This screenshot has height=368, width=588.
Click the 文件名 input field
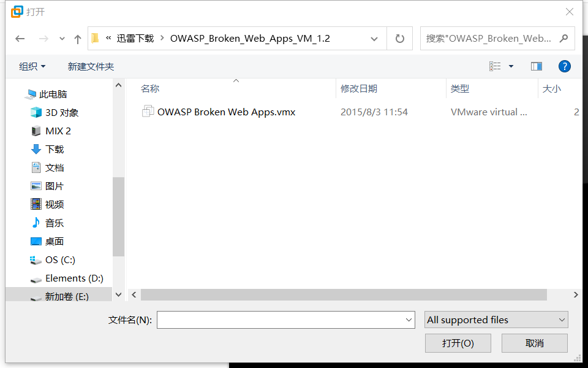tap(281, 320)
